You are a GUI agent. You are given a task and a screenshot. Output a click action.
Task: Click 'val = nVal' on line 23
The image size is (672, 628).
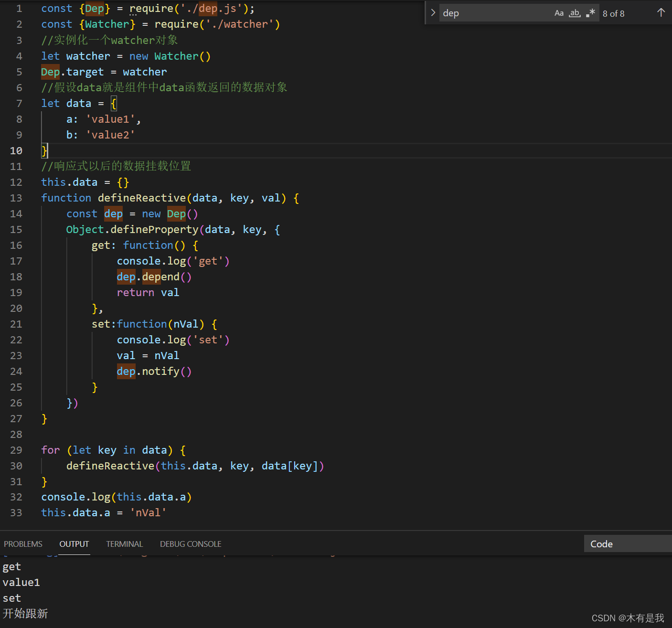(148, 356)
